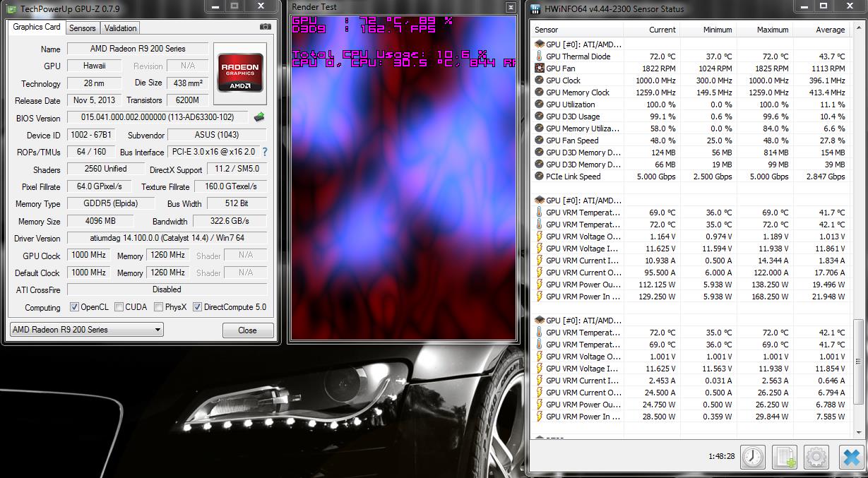868x478 pixels.
Task: Click lightning icon of 112.125 W power row
Action: click(540, 285)
